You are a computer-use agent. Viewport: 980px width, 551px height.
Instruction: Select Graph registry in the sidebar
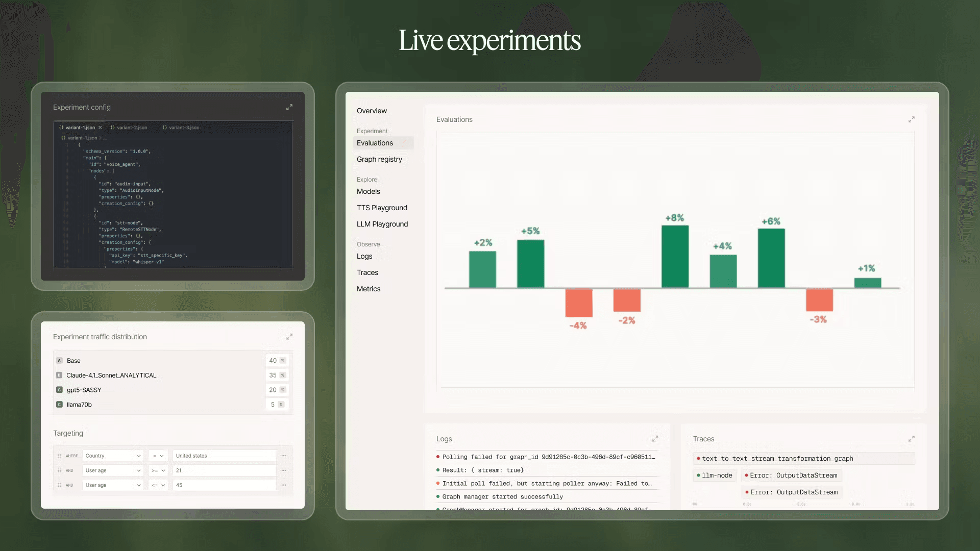[380, 159]
